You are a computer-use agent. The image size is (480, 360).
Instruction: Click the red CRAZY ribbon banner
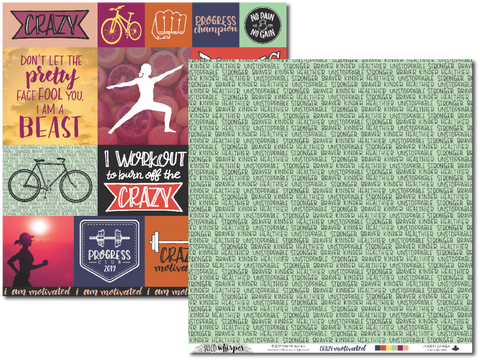click(x=143, y=198)
